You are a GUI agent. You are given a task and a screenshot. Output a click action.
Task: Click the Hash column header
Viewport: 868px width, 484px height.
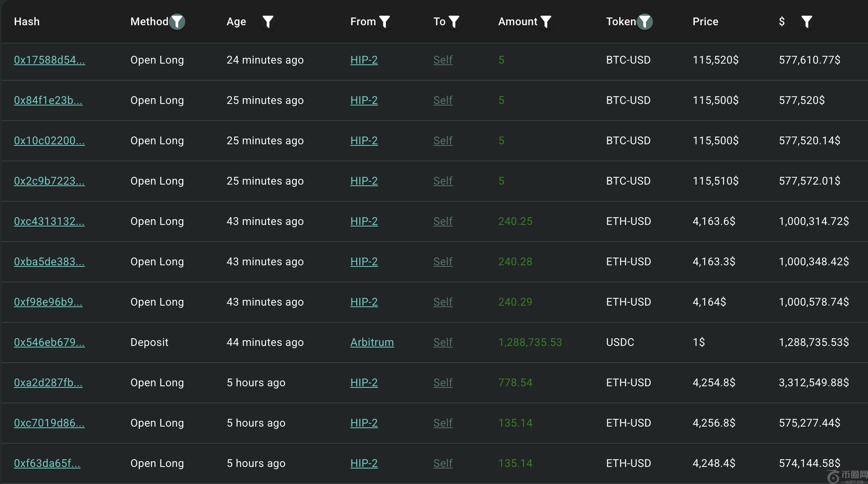[27, 21]
